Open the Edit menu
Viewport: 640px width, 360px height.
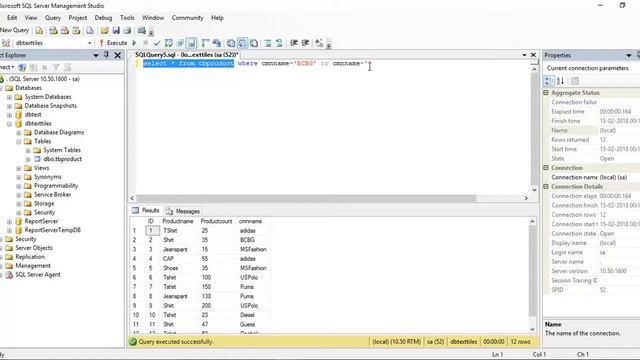tap(12, 18)
